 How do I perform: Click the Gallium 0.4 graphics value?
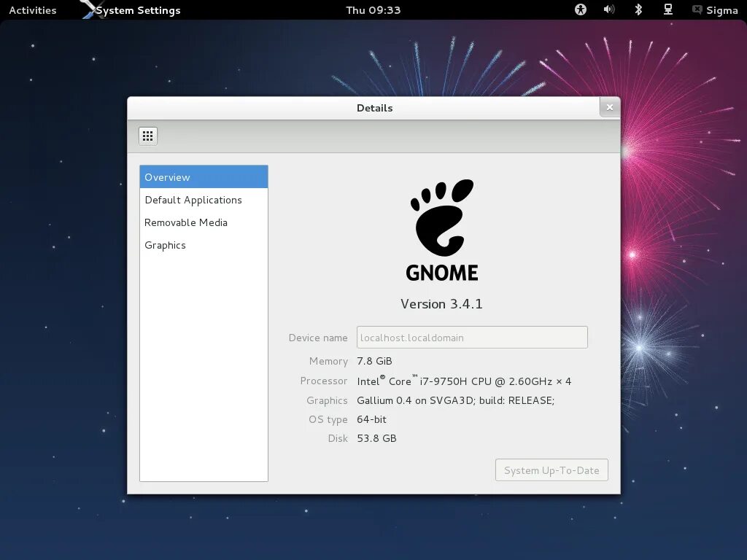tap(455, 400)
